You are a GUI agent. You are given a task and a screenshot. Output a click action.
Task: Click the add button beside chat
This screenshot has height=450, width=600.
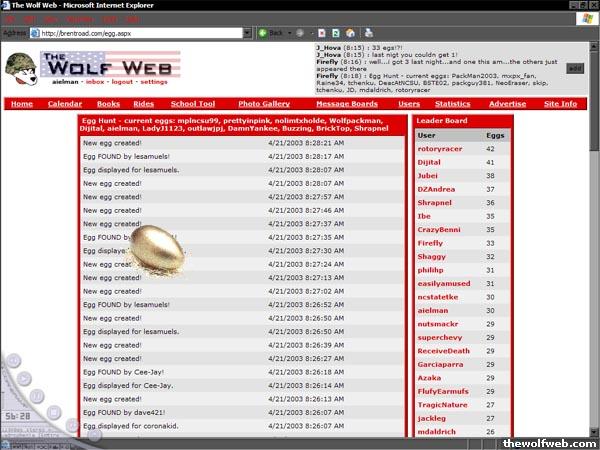click(x=574, y=68)
